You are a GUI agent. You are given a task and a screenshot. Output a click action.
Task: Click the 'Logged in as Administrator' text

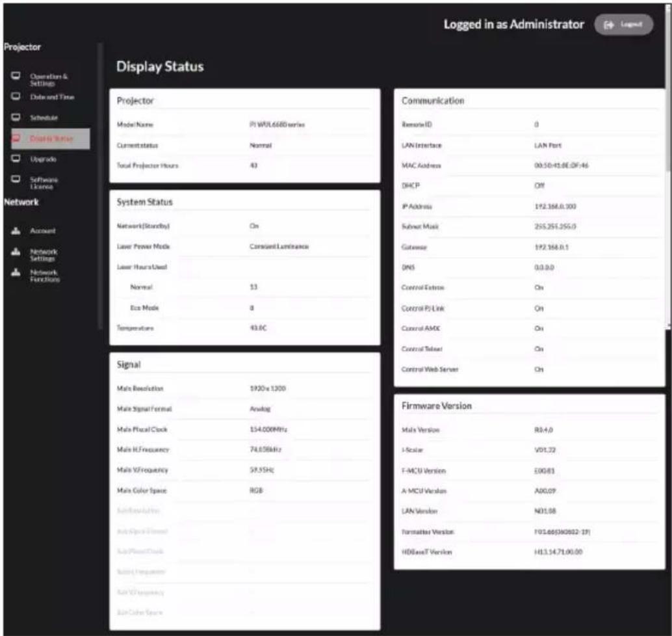(x=514, y=25)
